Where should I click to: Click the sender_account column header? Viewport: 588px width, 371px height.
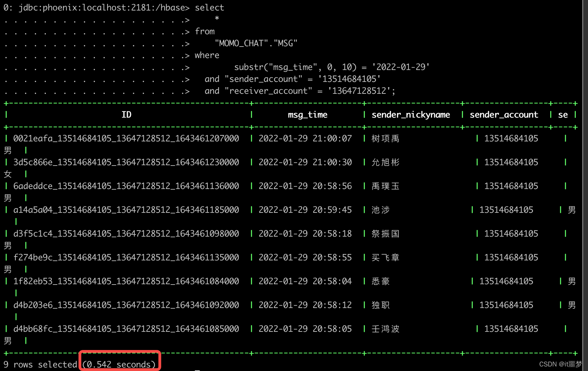click(x=504, y=115)
